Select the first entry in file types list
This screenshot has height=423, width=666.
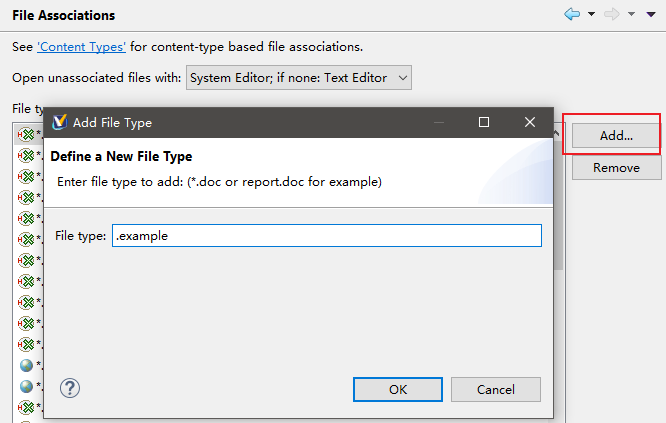tap(26, 134)
